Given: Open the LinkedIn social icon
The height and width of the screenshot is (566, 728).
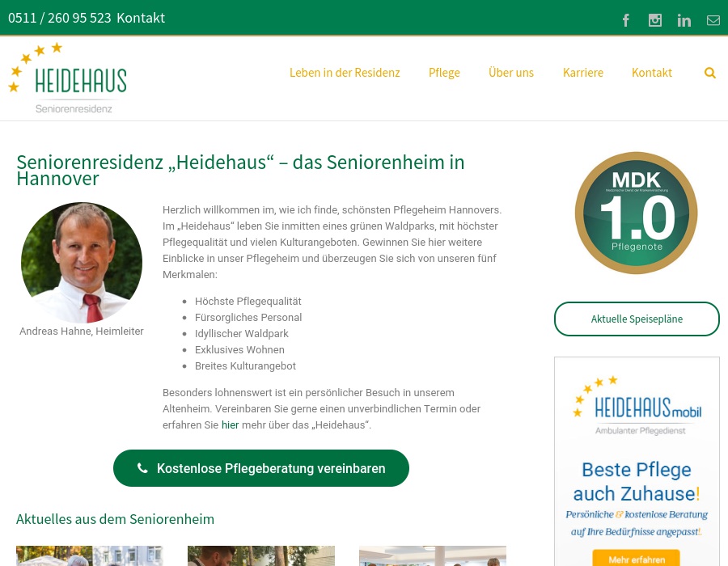Looking at the screenshot, I should (684, 20).
